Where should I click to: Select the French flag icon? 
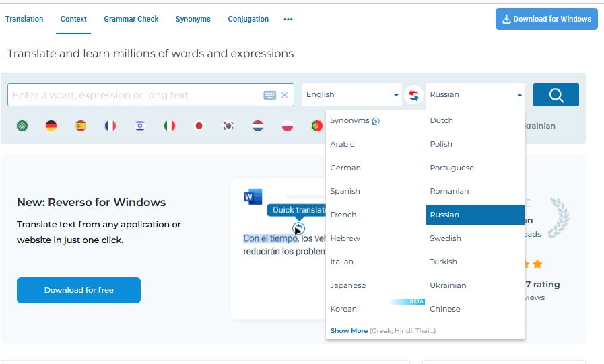[110, 126]
